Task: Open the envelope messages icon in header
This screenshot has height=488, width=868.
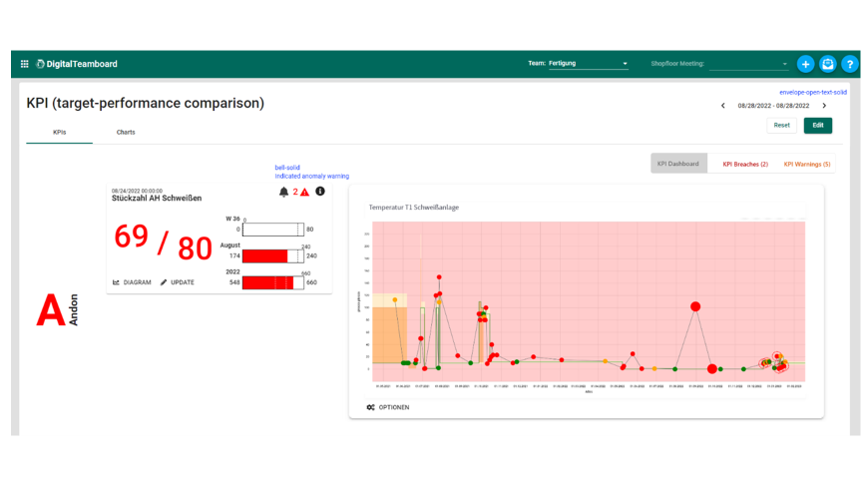Action: tap(828, 64)
